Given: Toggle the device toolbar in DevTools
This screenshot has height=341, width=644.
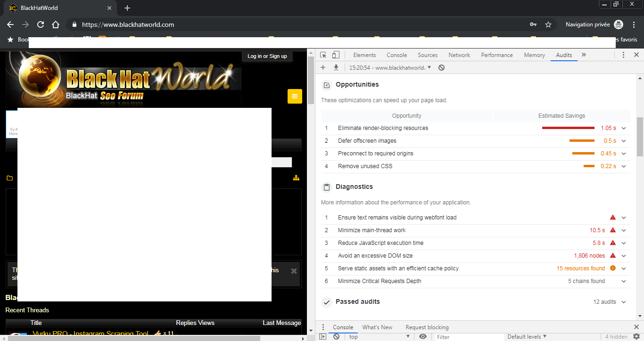Looking at the screenshot, I should 336,55.
